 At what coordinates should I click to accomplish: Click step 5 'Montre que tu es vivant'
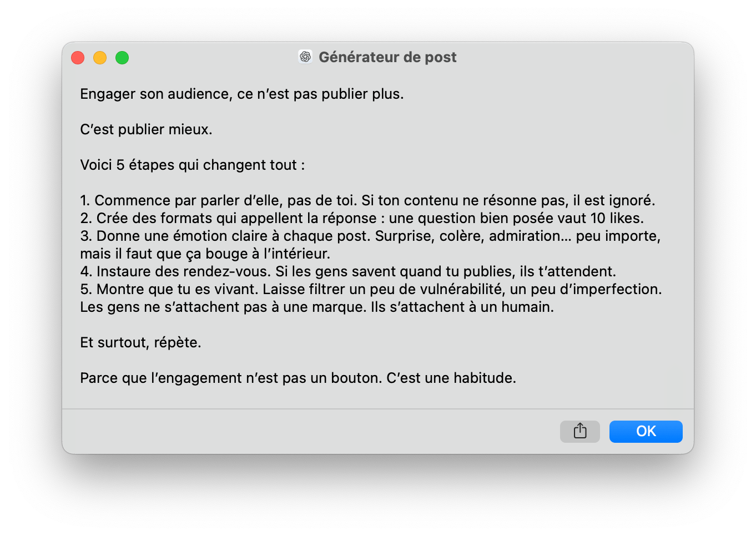coord(371,289)
